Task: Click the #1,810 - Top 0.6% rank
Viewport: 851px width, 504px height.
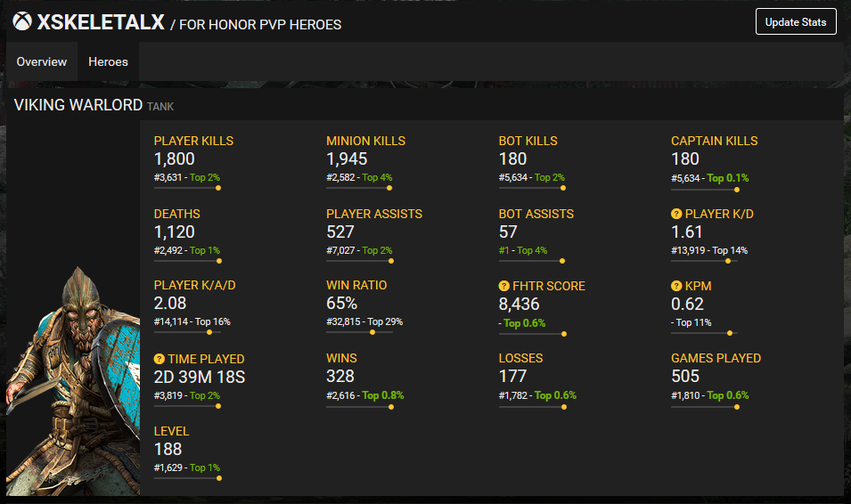Action: pos(710,395)
